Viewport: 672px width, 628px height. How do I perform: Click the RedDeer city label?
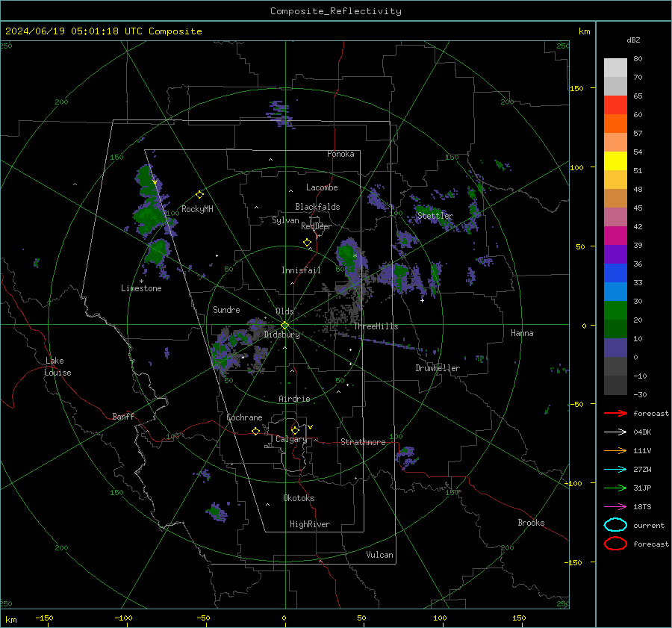coord(317,226)
